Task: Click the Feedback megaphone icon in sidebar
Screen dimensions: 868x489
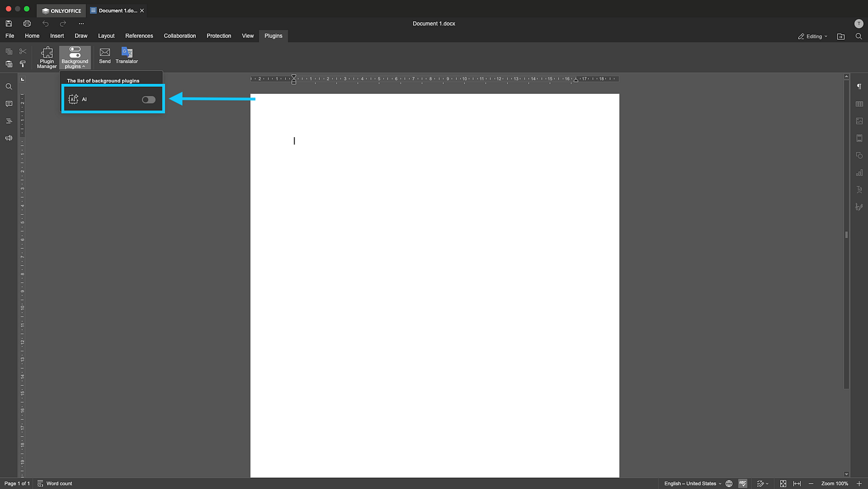Action: click(9, 138)
